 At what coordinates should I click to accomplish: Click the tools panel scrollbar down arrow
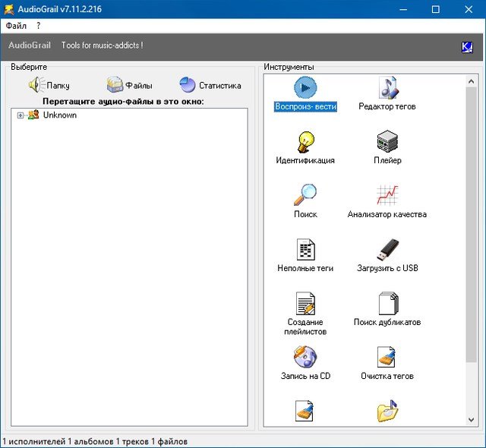click(x=473, y=420)
